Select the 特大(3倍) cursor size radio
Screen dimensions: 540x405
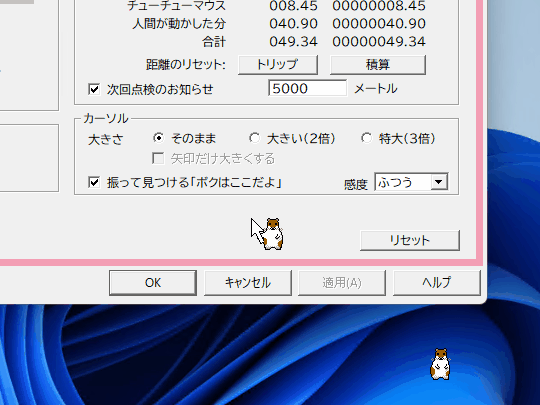[366, 138]
